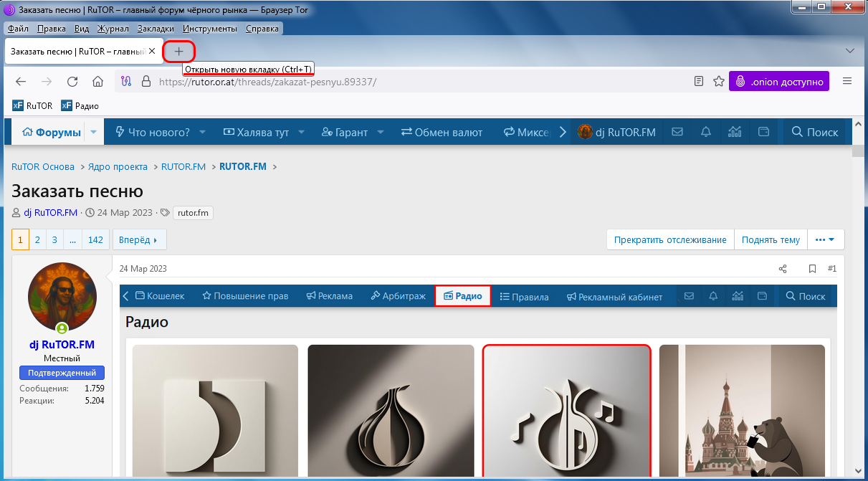Click the browser Back arrow button

tap(21, 82)
